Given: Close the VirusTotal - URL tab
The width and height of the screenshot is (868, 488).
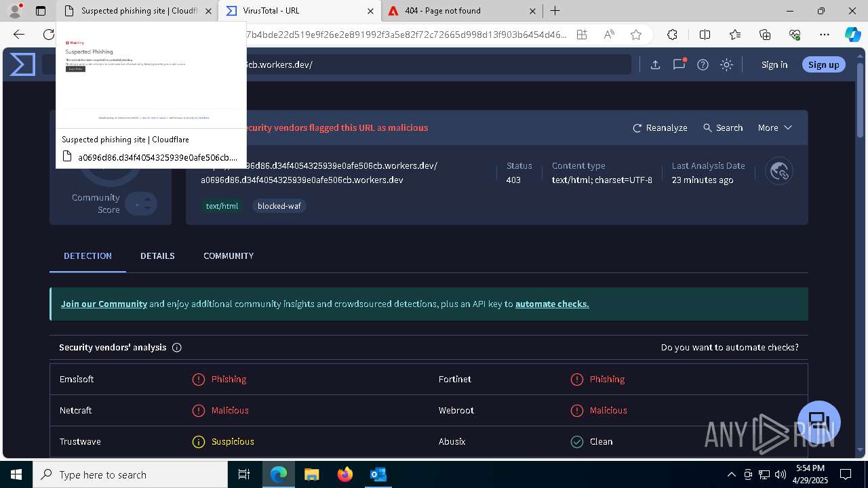Looking at the screenshot, I should click(x=370, y=11).
